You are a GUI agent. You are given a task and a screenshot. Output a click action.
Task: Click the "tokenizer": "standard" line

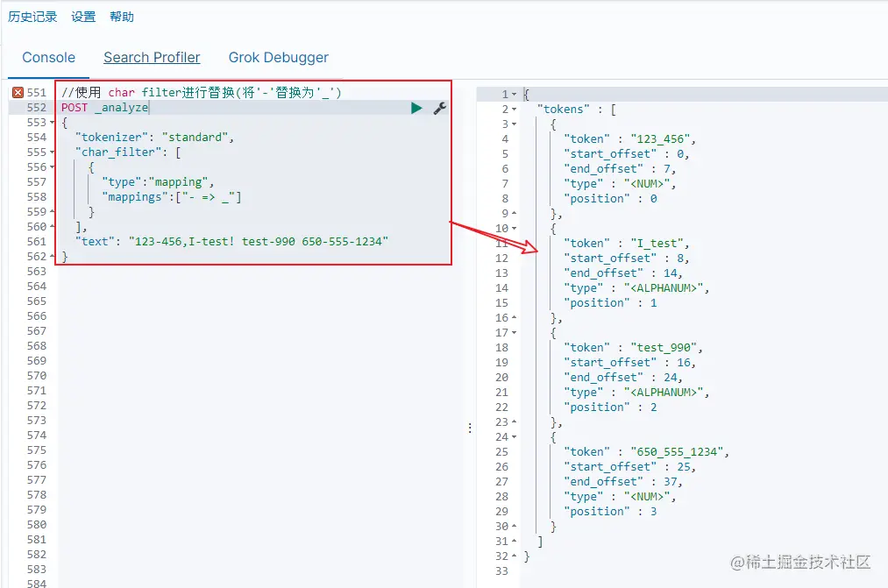(x=154, y=138)
